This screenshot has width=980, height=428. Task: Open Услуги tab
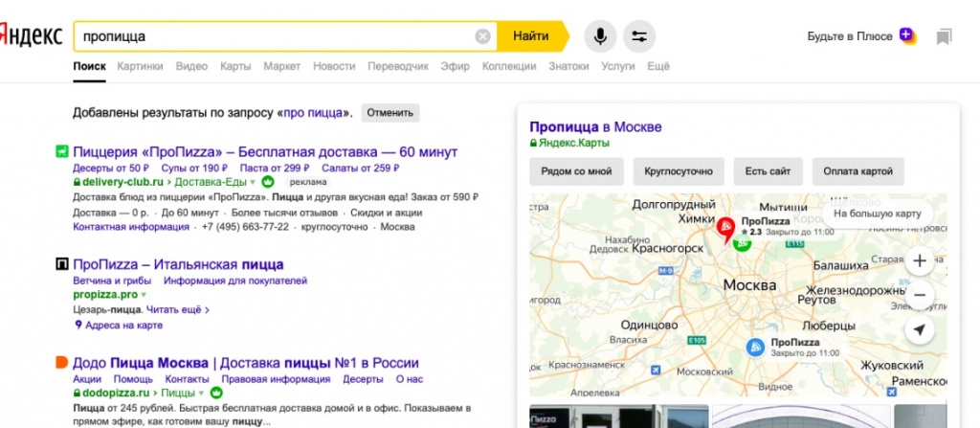tap(618, 66)
